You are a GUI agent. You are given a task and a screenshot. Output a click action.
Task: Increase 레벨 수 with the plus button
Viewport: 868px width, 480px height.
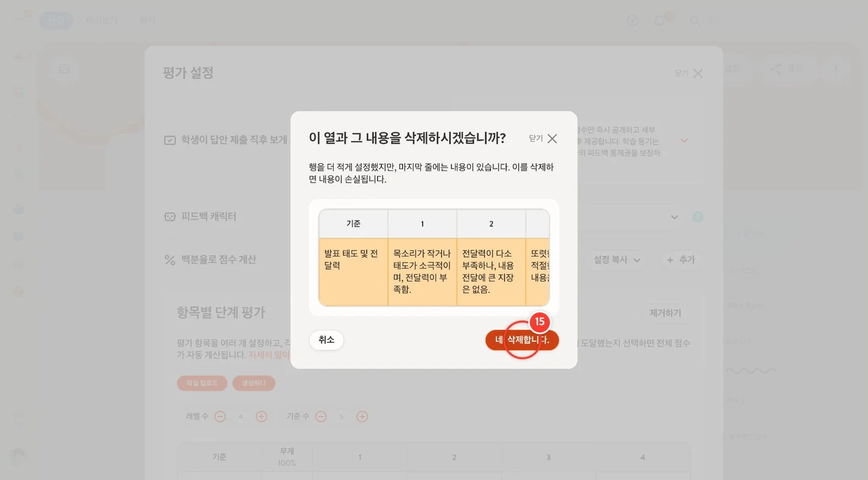coord(261,417)
